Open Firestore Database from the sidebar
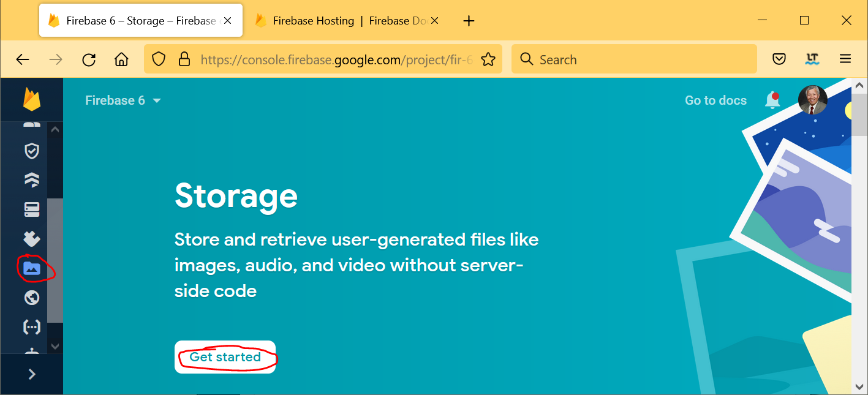 pyautogui.click(x=31, y=179)
